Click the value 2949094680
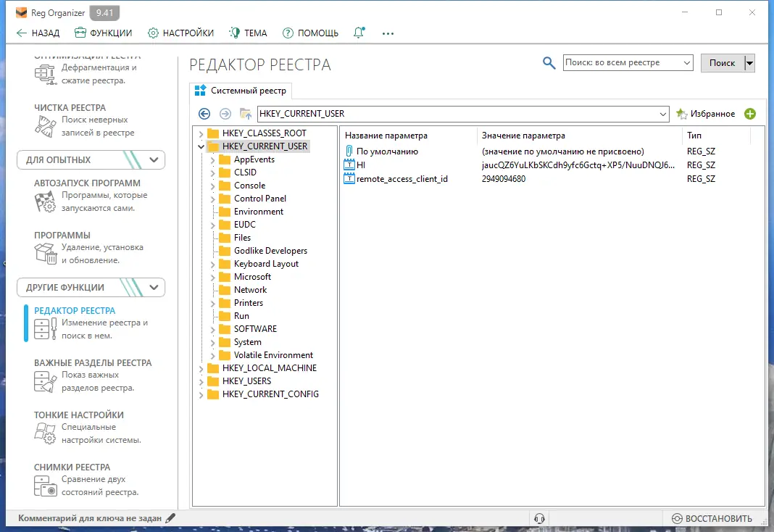Viewport: 774px width, 532px height. tap(504, 179)
